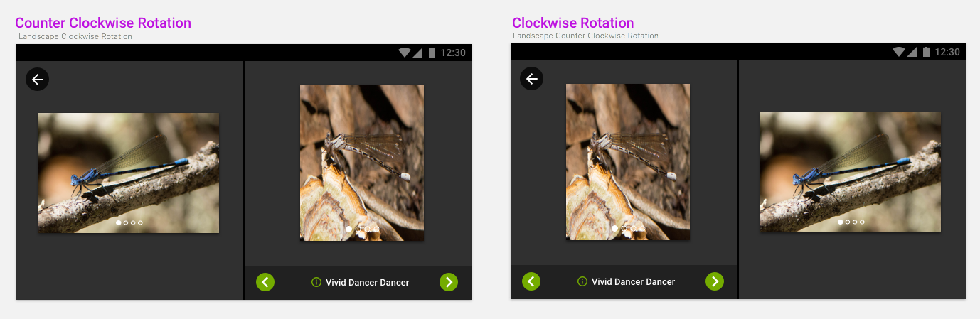Tap the back arrow in the left mockup
This screenshot has height=319, width=980.
click(x=37, y=80)
